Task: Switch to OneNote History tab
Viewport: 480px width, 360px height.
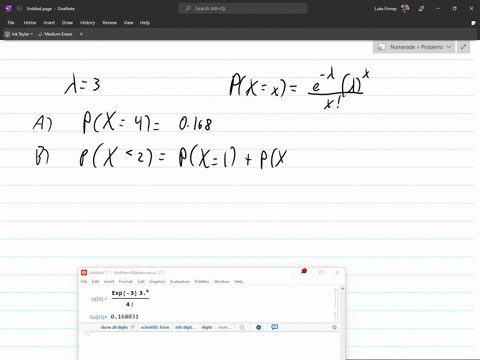Action: click(87, 23)
